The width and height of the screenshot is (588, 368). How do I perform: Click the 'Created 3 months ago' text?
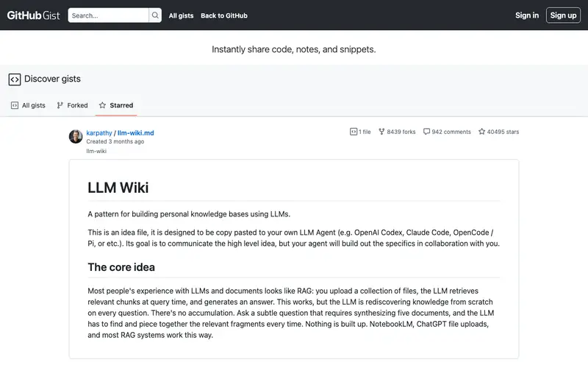[115, 141]
